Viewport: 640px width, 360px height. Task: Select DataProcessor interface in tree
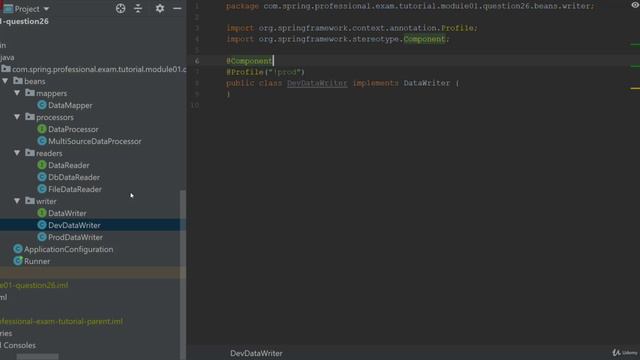73,129
